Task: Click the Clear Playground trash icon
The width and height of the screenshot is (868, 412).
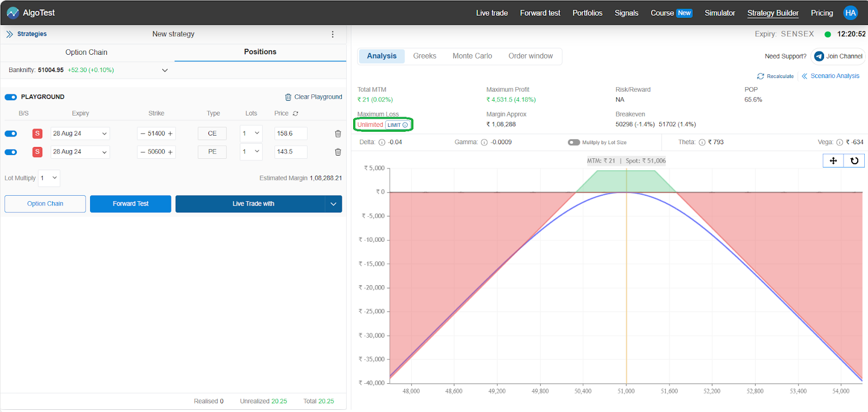Action: pos(288,97)
